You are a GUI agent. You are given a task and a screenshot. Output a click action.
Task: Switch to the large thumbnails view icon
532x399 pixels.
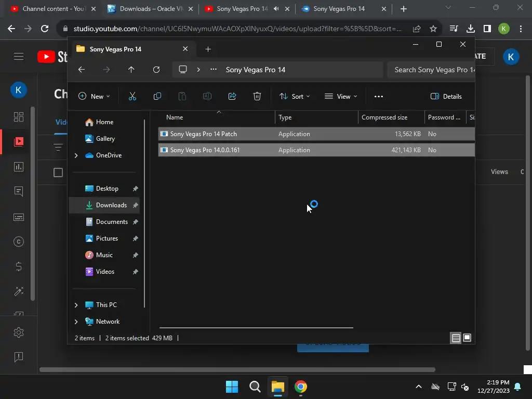pyautogui.click(x=467, y=338)
